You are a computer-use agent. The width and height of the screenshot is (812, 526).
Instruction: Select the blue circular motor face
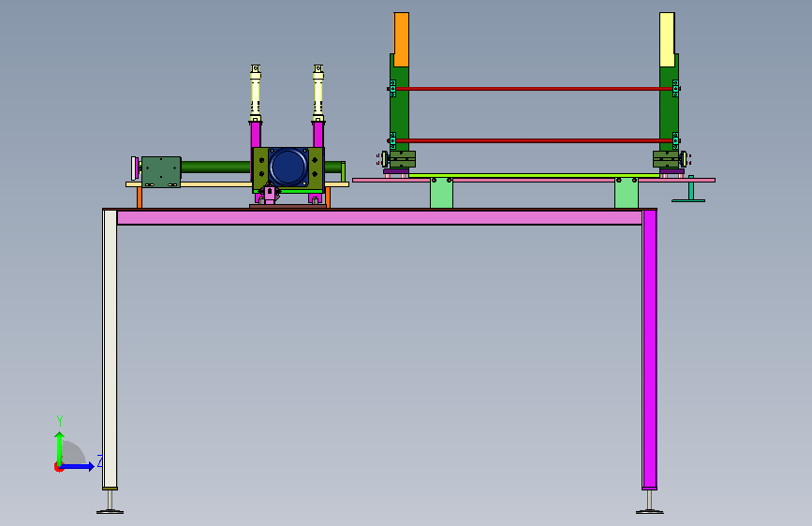(x=288, y=167)
